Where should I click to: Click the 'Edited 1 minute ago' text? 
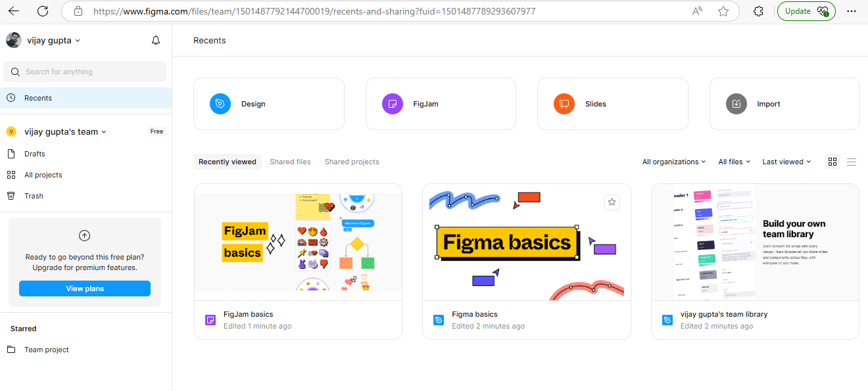[258, 326]
